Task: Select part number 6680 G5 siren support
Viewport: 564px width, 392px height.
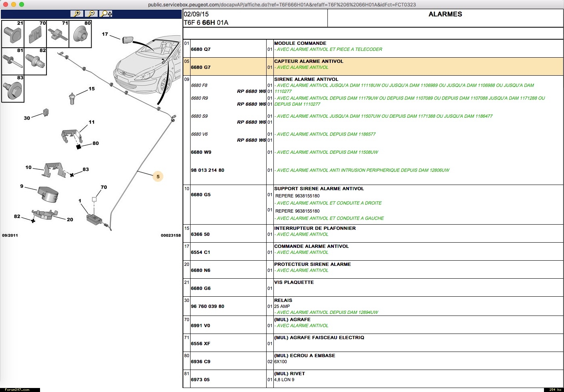Action: point(201,195)
